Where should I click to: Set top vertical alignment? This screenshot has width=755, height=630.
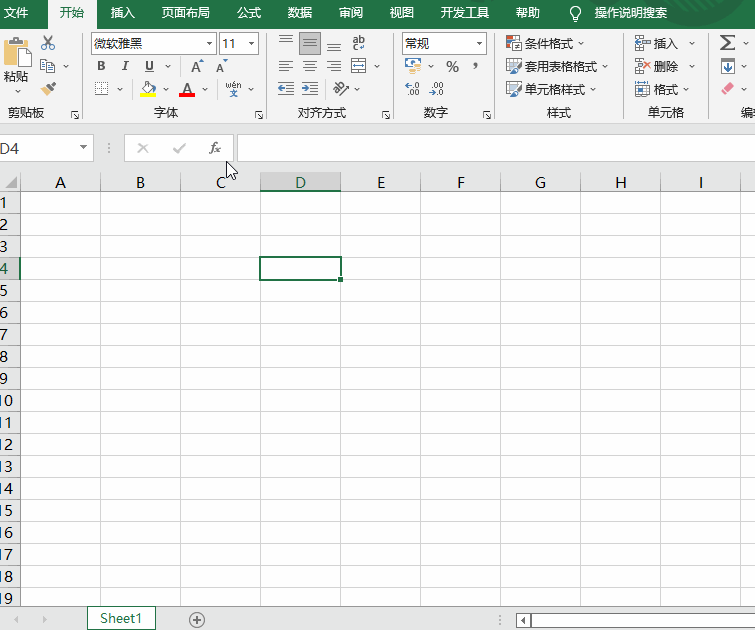click(286, 43)
